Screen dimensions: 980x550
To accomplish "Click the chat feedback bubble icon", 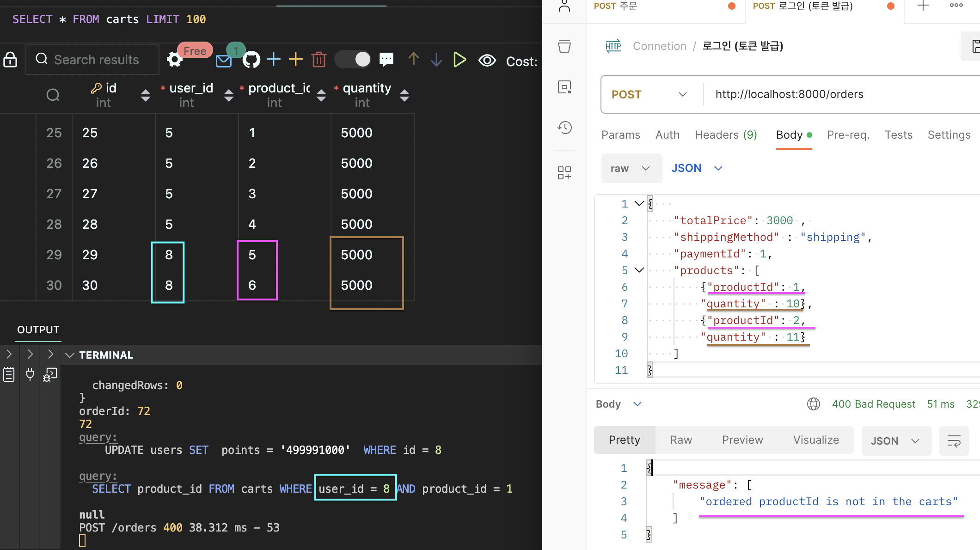I will coord(386,59).
